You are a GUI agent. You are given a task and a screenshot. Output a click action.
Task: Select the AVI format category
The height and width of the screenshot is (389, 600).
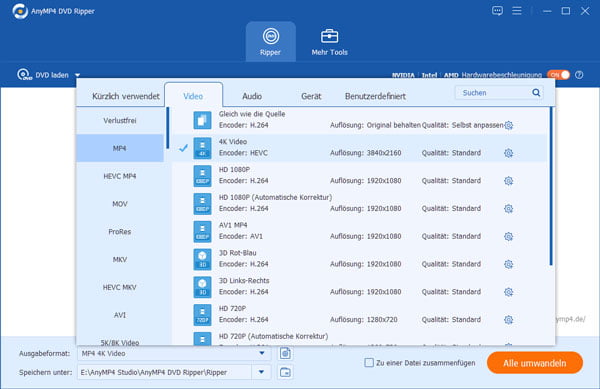coord(120,315)
